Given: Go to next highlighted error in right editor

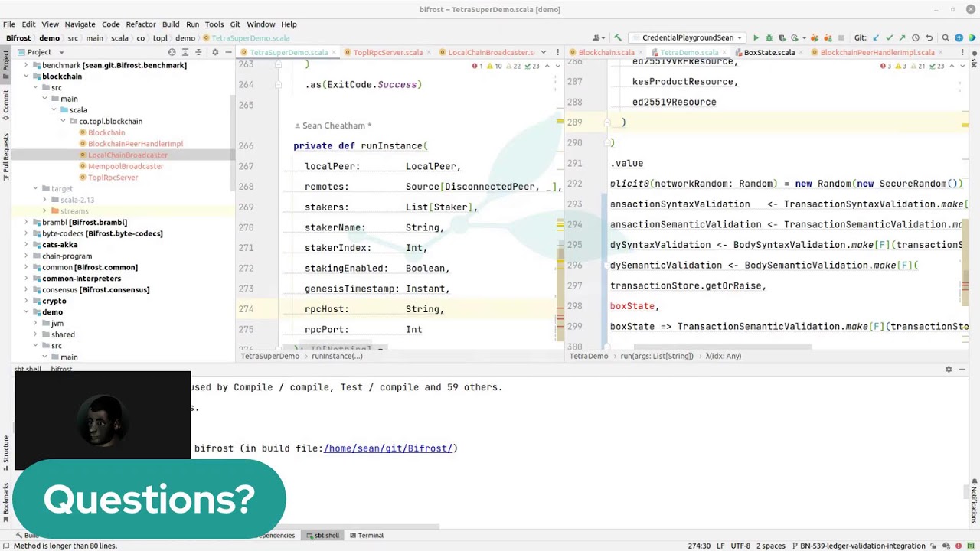Looking at the screenshot, I should (962, 66).
